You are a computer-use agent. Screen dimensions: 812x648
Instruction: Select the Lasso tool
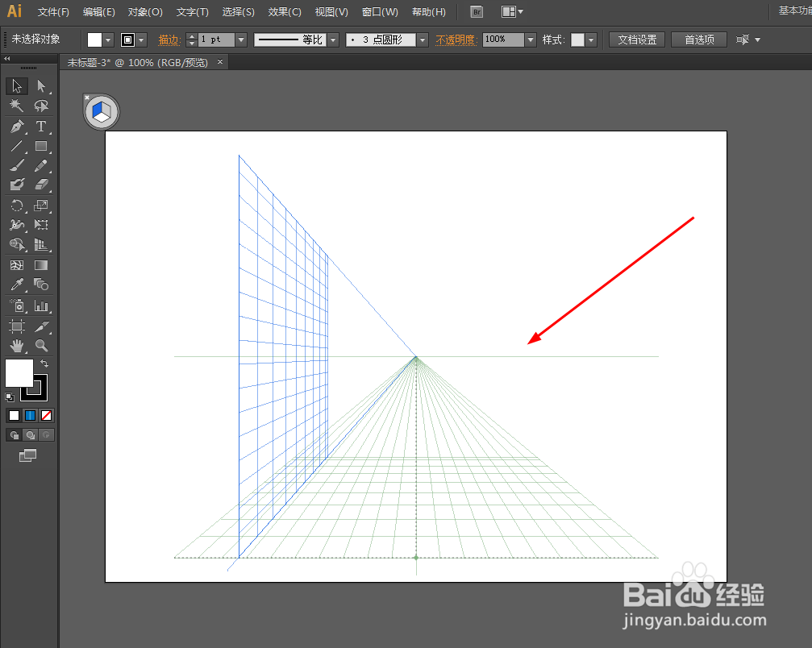(x=41, y=106)
